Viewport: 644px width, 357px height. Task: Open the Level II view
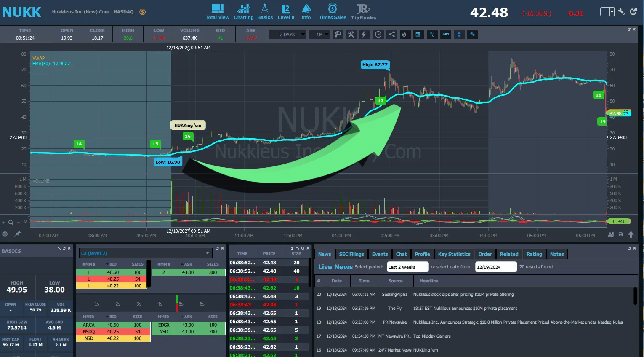pos(286,12)
